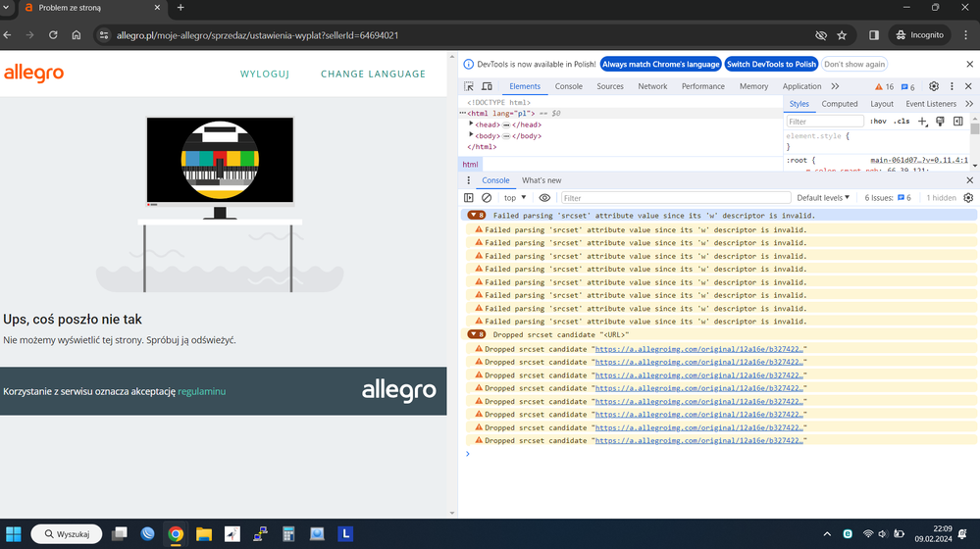
Task: Show console sidebar icon
Action: [x=469, y=198]
